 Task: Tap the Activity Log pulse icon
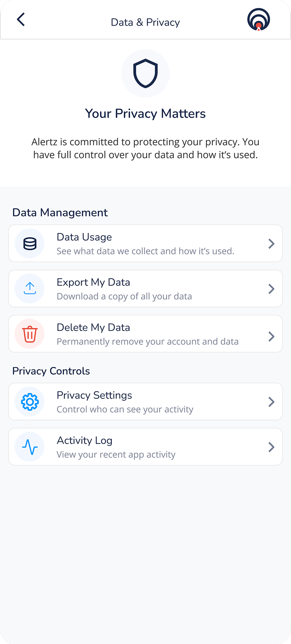(x=30, y=447)
